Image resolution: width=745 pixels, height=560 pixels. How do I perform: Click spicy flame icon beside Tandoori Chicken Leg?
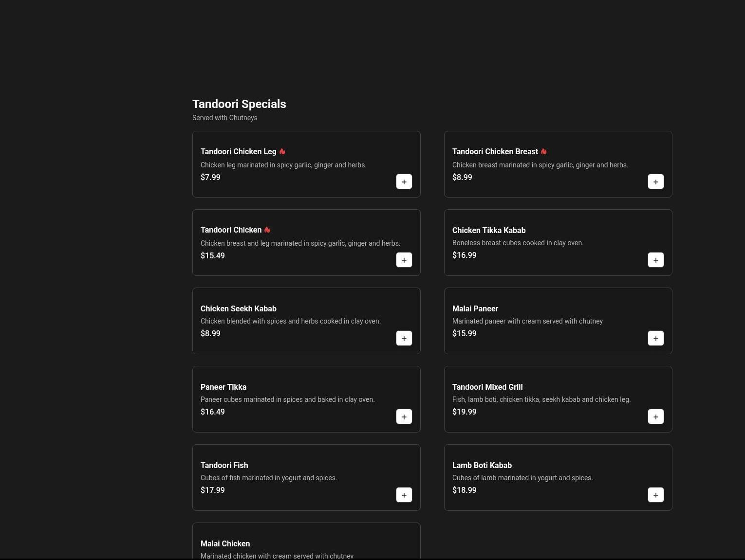tap(282, 151)
